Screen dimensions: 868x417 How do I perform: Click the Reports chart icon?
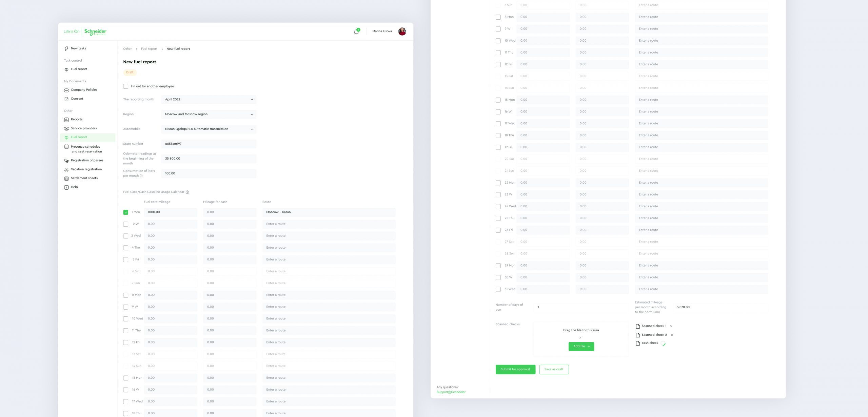[66, 120]
